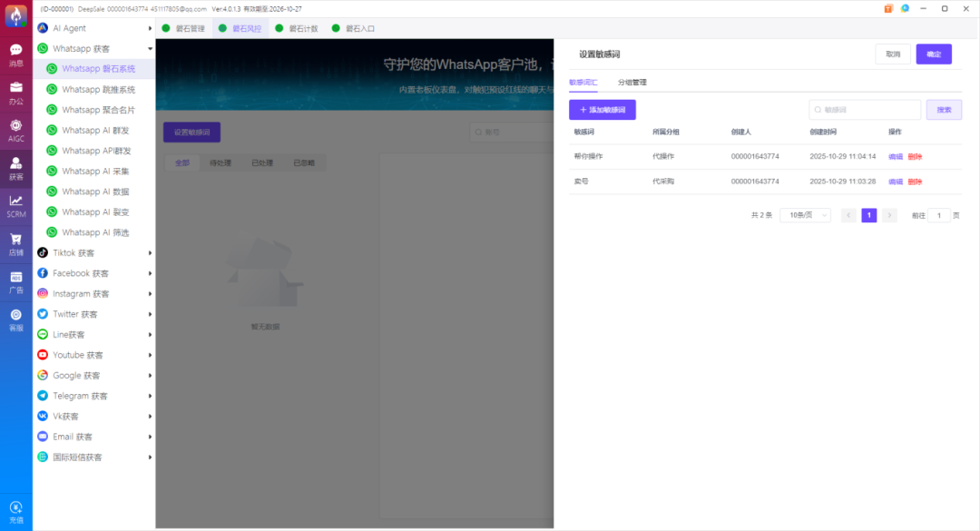The height and width of the screenshot is (531, 980).
Task: Click the 添加敏感词 button
Action: pyautogui.click(x=603, y=110)
